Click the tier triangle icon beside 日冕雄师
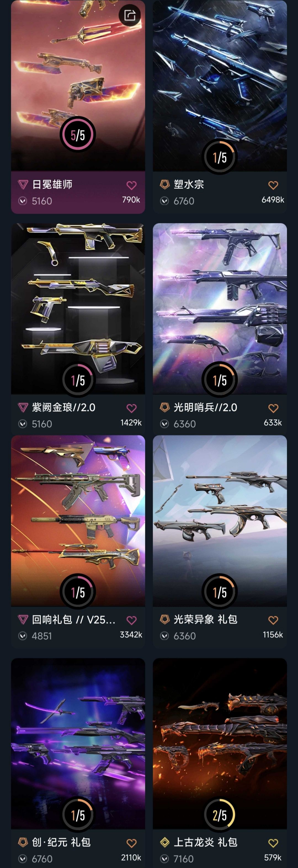 point(23,185)
